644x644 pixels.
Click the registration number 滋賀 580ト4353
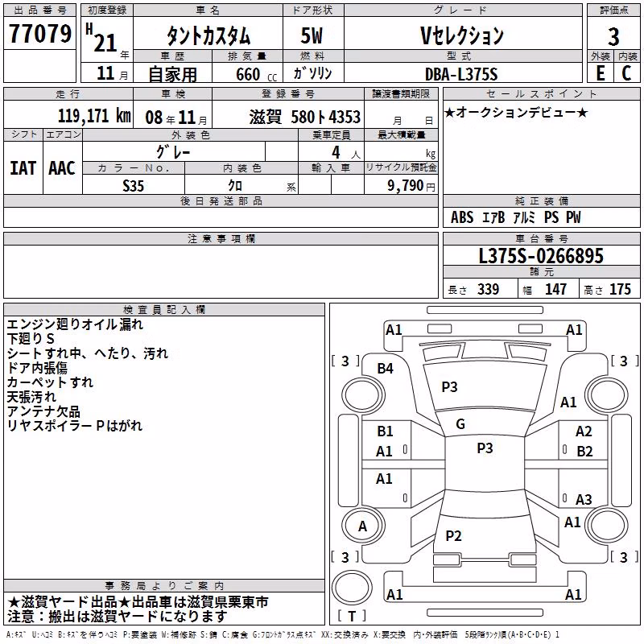click(x=305, y=117)
